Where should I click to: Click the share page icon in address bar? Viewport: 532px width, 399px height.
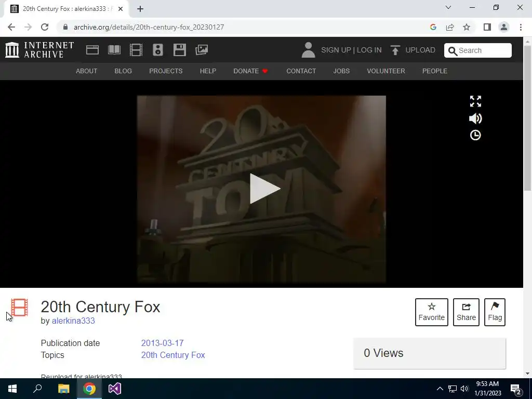[450, 27]
